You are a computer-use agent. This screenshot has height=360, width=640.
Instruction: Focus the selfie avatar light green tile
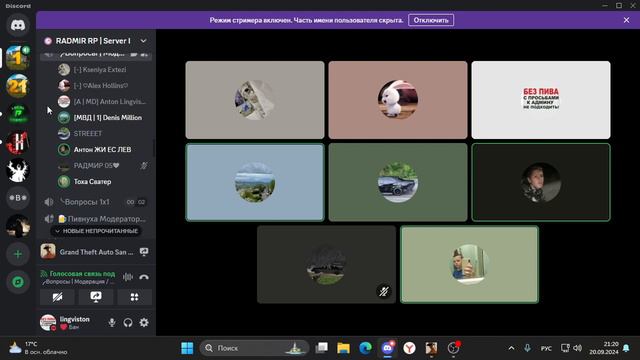pyautogui.click(x=469, y=264)
